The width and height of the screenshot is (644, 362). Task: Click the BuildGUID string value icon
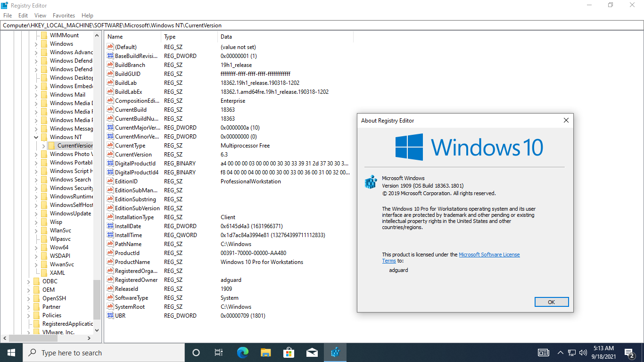(110, 74)
